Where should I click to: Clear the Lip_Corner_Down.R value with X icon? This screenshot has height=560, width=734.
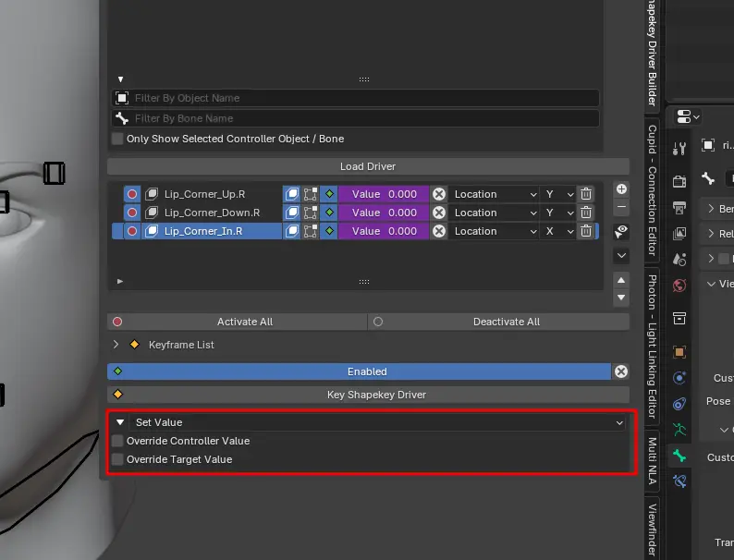pos(439,213)
